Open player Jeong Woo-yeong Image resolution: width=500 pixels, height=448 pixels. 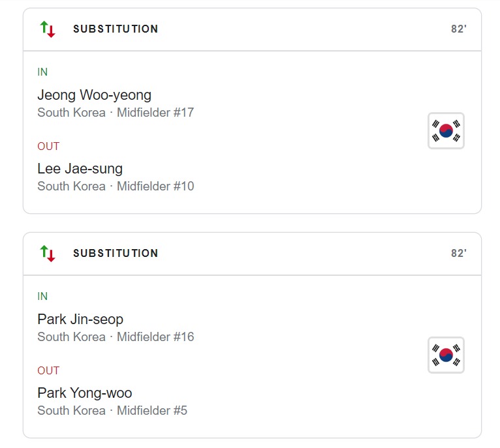(x=94, y=95)
